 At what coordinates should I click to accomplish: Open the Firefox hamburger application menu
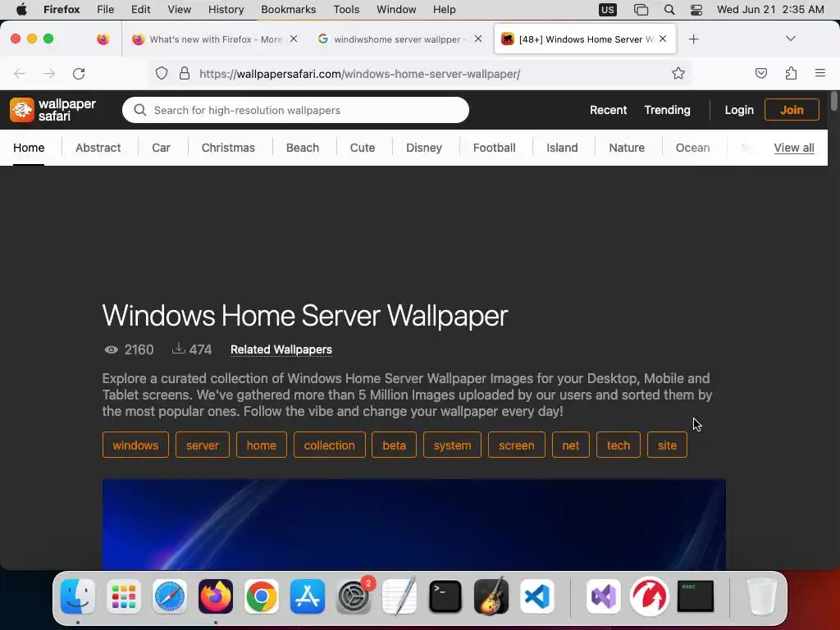tap(820, 73)
